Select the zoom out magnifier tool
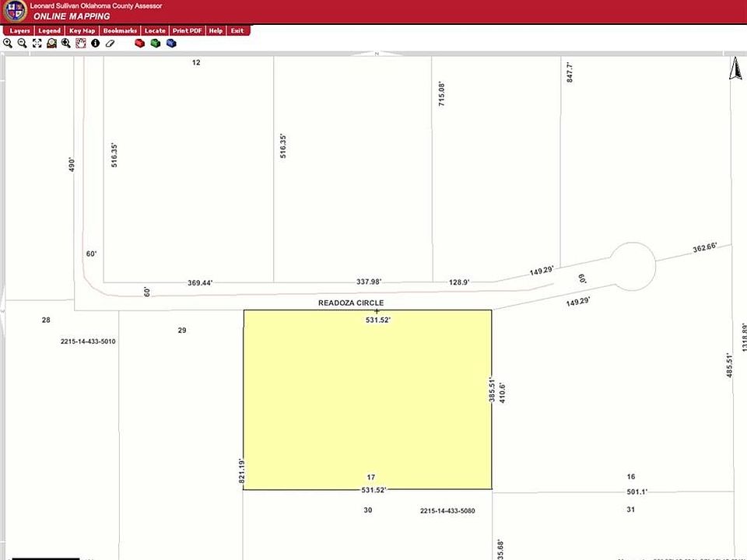Viewport: 747px width, 560px height. (23, 44)
